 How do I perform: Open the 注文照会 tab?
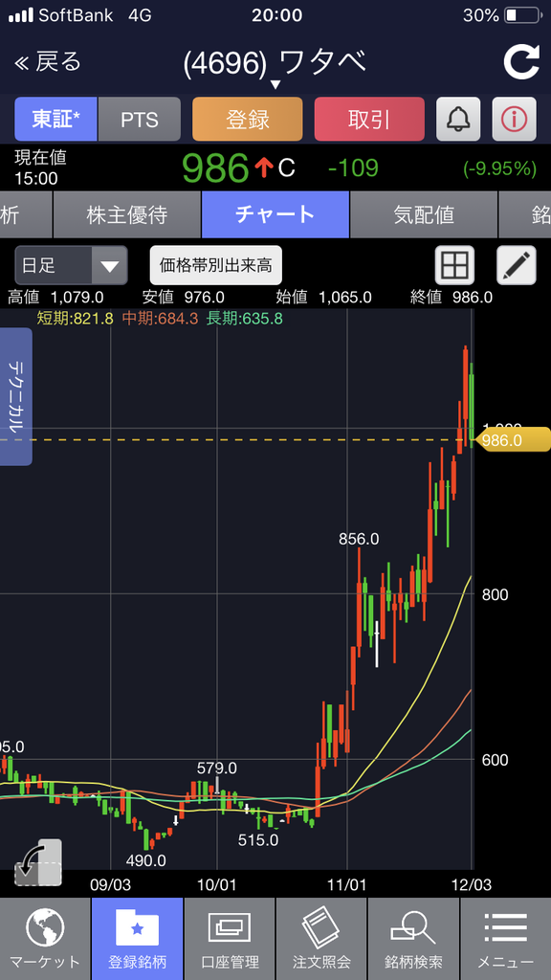tap(321, 939)
